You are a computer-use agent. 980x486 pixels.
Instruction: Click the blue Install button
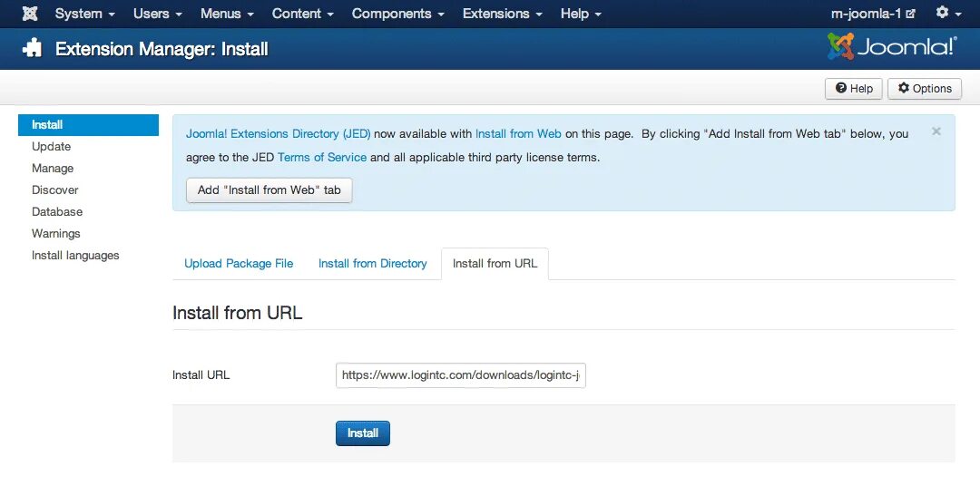pos(362,433)
